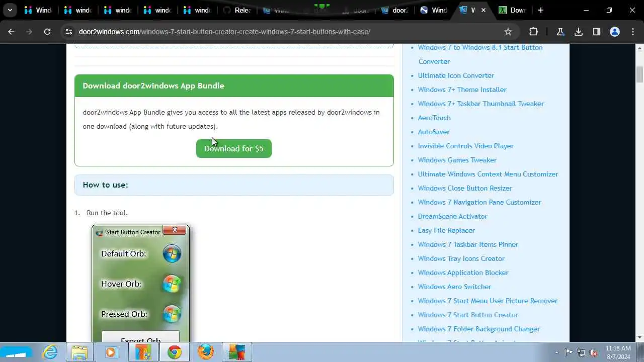644x362 pixels.
Task: Open Windows 7+ Theme Installer link
Action: [x=462, y=89]
